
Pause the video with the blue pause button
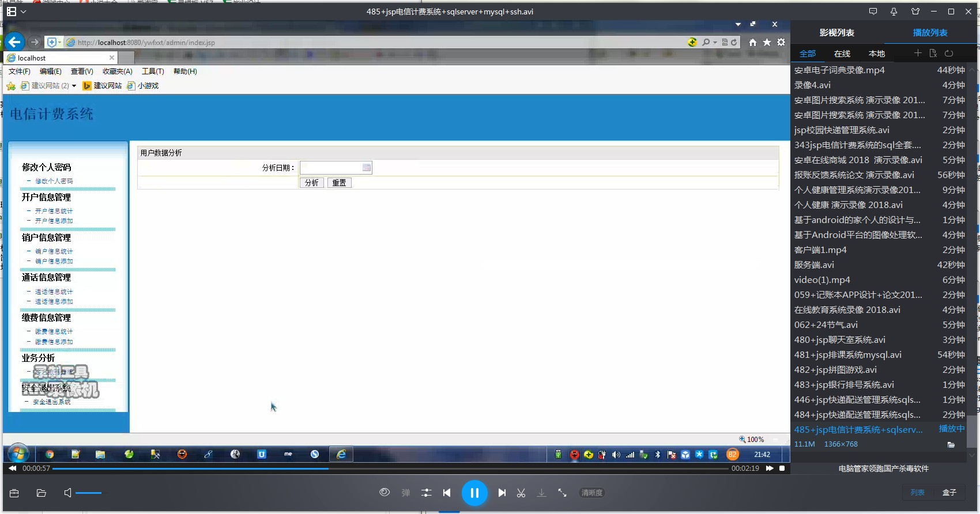coord(474,493)
